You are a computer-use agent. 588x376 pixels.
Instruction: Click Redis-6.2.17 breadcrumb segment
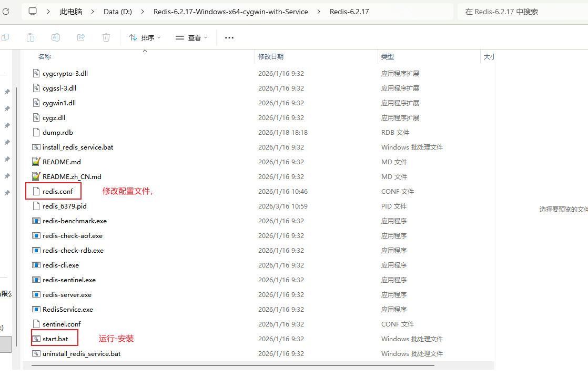[349, 12]
